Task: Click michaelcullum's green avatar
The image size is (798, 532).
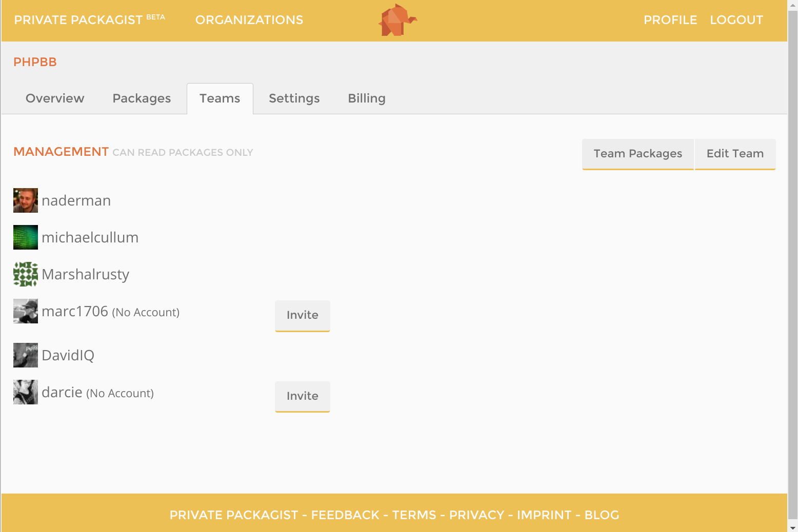Action: [x=26, y=237]
